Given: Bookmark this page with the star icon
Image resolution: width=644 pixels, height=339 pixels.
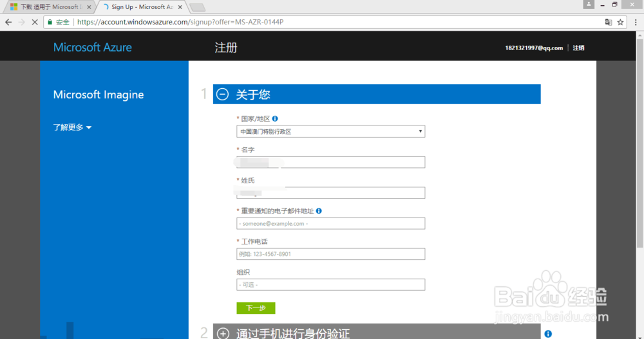Looking at the screenshot, I should coord(620,22).
